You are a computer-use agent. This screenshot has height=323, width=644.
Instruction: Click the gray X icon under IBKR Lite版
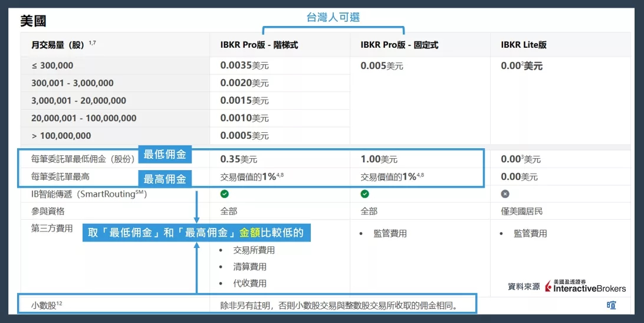tap(505, 194)
